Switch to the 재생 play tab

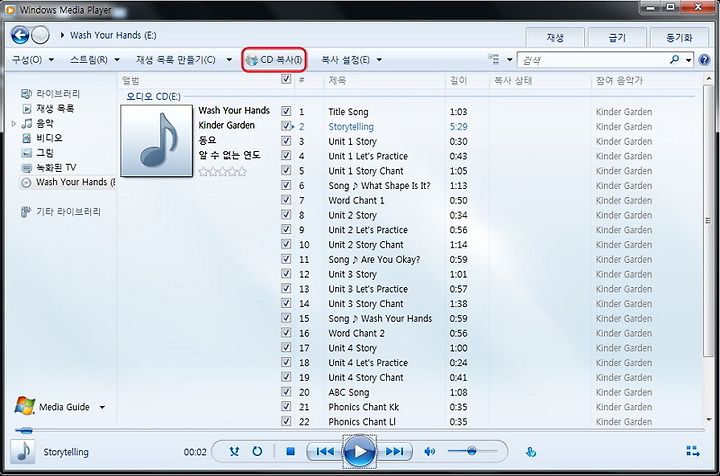tap(555, 38)
